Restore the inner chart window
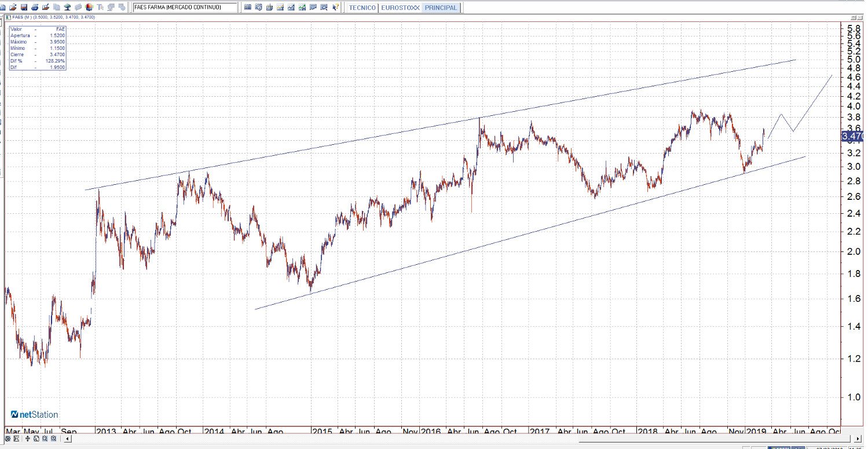 pos(854,17)
